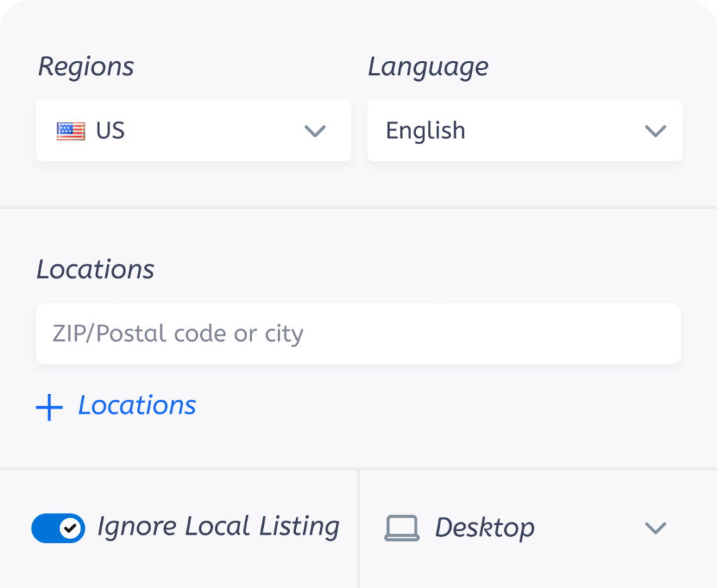Image resolution: width=717 pixels, height=588 pixels.
Task: Disable the Ignore Local Listing toggle
Action: pyautogui.click(x=58, y=528)
